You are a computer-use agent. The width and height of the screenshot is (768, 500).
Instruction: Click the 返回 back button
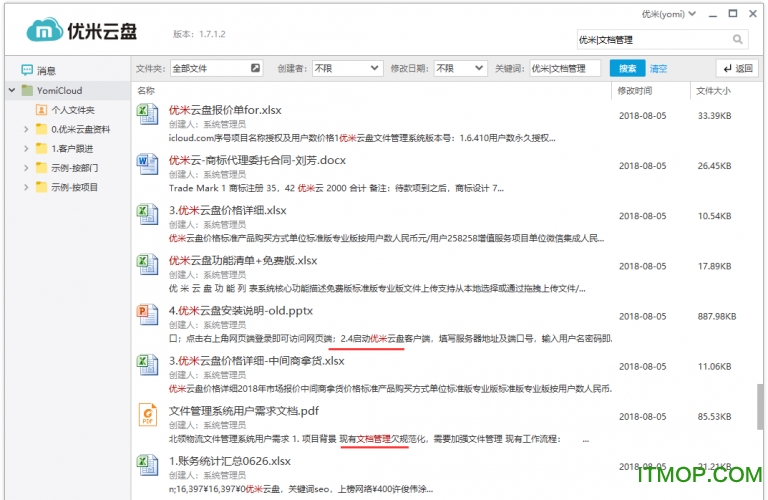pos(738,68)
